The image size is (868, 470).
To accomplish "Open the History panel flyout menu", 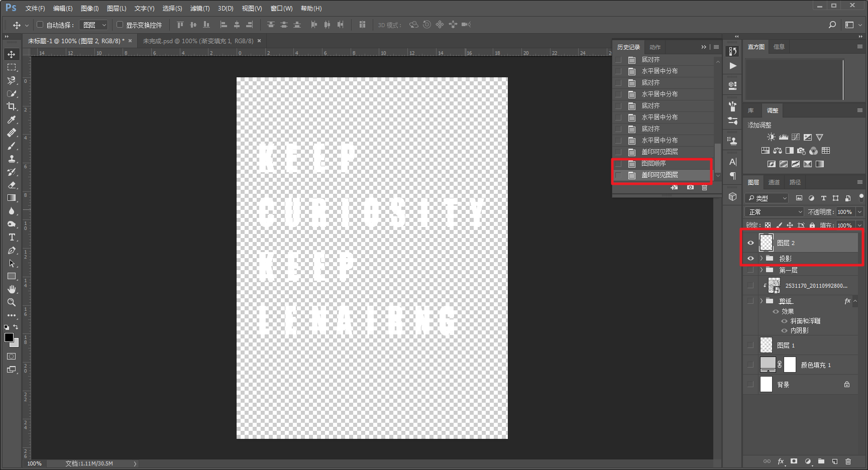I will click(716, 47).
